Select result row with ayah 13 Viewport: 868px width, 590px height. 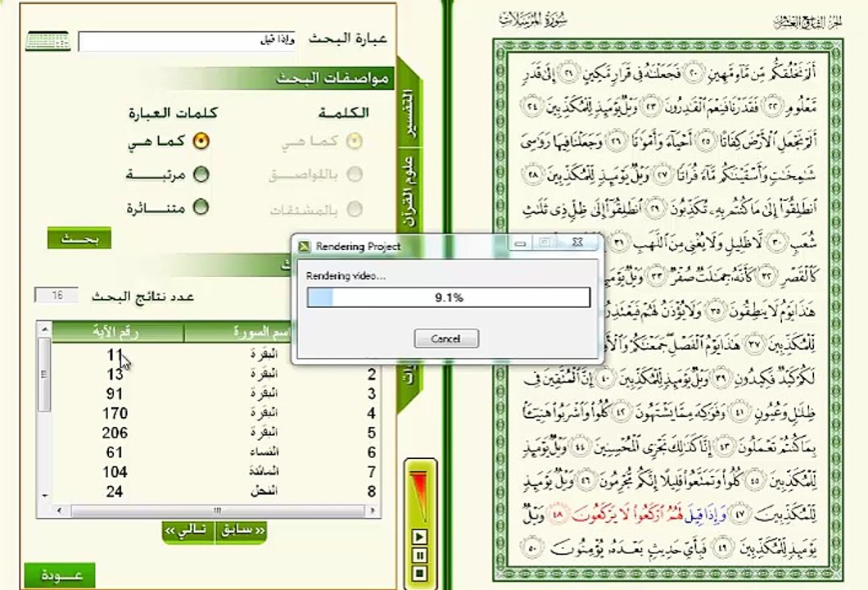tap(216, 374)
